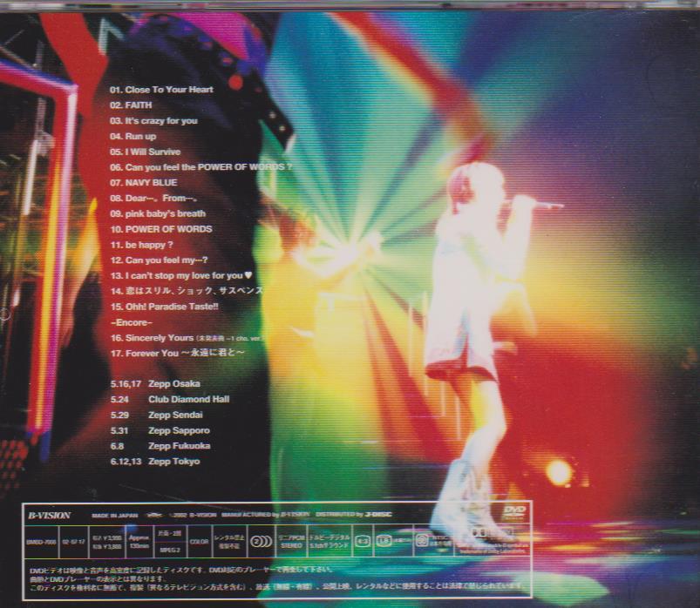Image resolution: width=700 pixels, height=608 pixels.
Task: Click the DVD Video logo
Action: 514,513
